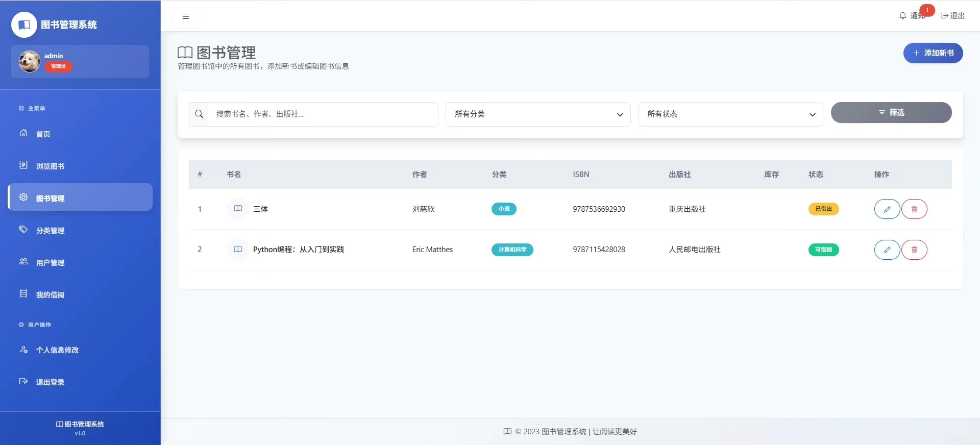Click the red notification badge showing 1

tap(927, 10)
